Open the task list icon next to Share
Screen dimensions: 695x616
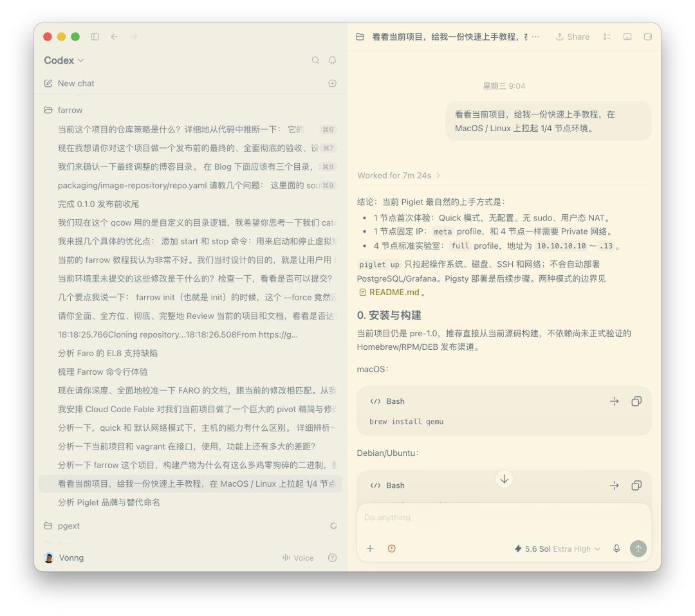(x=607, y=37)
